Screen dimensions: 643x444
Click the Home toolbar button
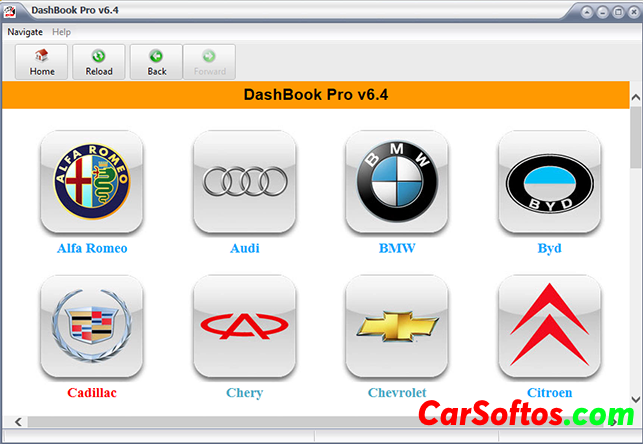tap(42, 62)
